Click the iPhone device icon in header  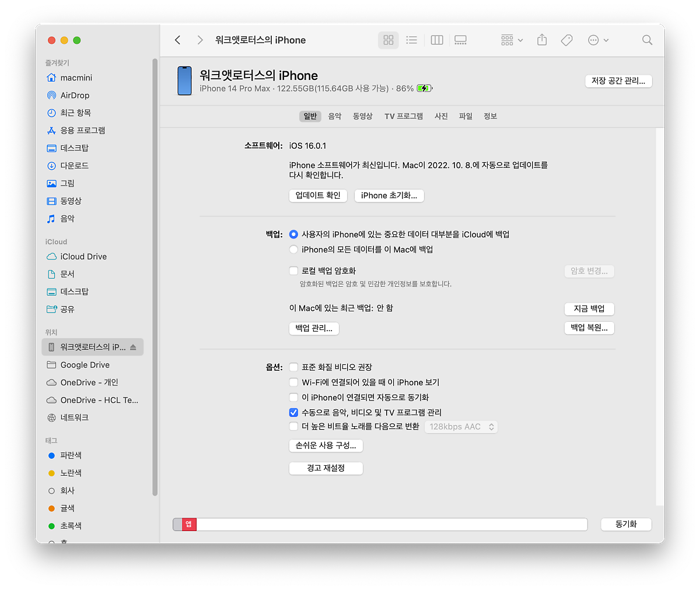184,81
